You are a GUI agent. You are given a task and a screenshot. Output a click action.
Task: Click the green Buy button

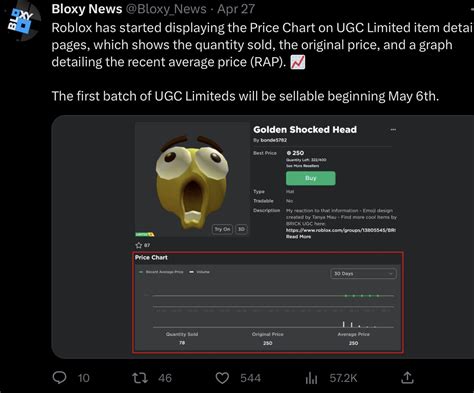pos(311,178)
